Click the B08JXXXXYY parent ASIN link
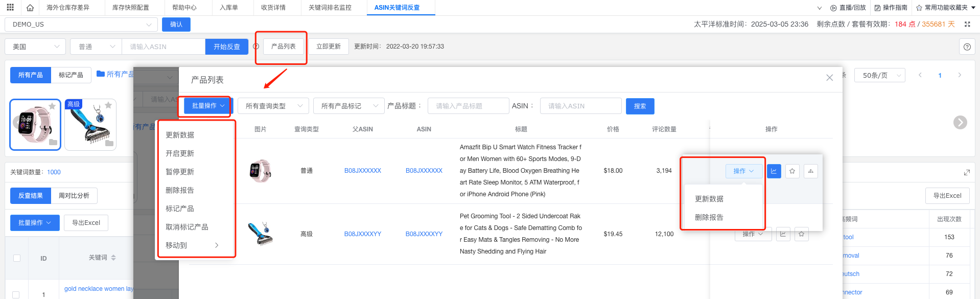The height and width of the screenshot is (299, 980). (x=362, y=234)
